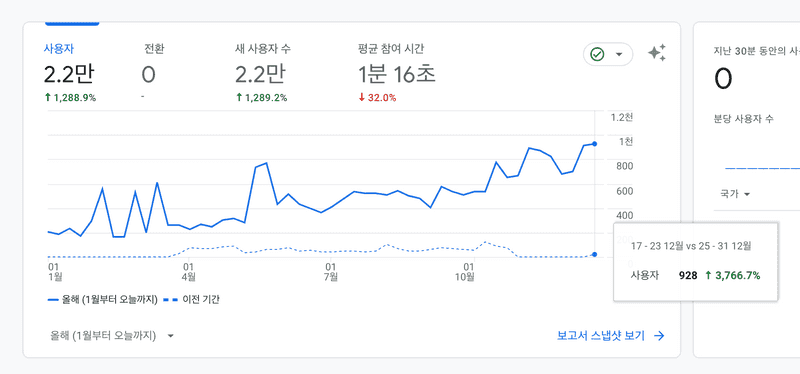Click the 928 user count in tooltip
This screenshot has width=800, height=374.
688,276
